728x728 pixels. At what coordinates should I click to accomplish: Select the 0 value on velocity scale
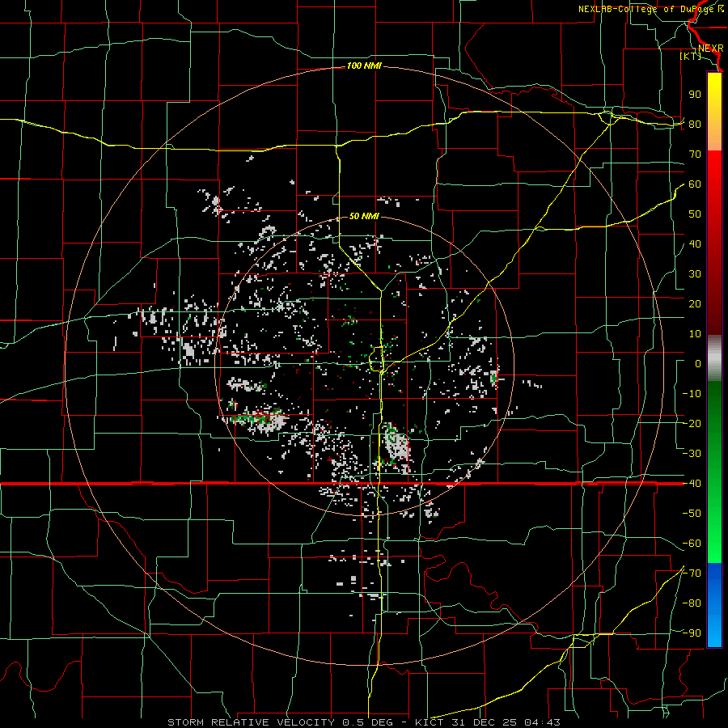pos(698,363)
